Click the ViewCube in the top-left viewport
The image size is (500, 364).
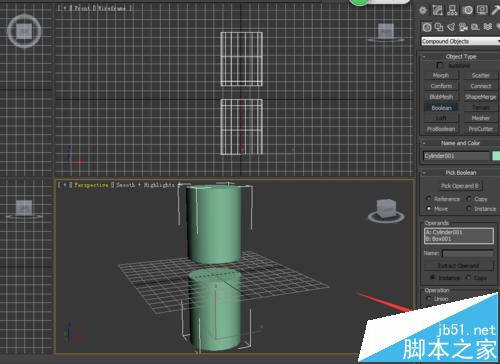tap(24, 31)
